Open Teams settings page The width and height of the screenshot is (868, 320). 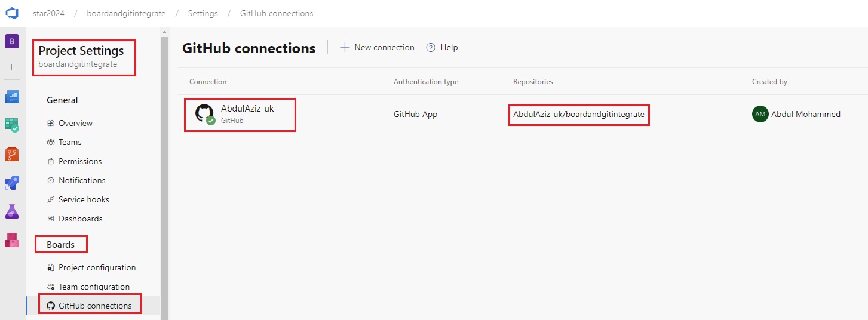click(70, 142)
